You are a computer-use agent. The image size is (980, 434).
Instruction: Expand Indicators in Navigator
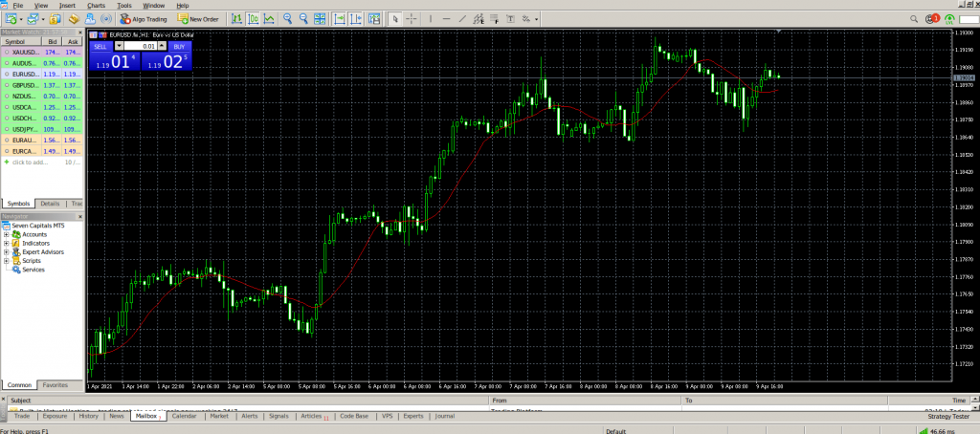pos(7,243)
